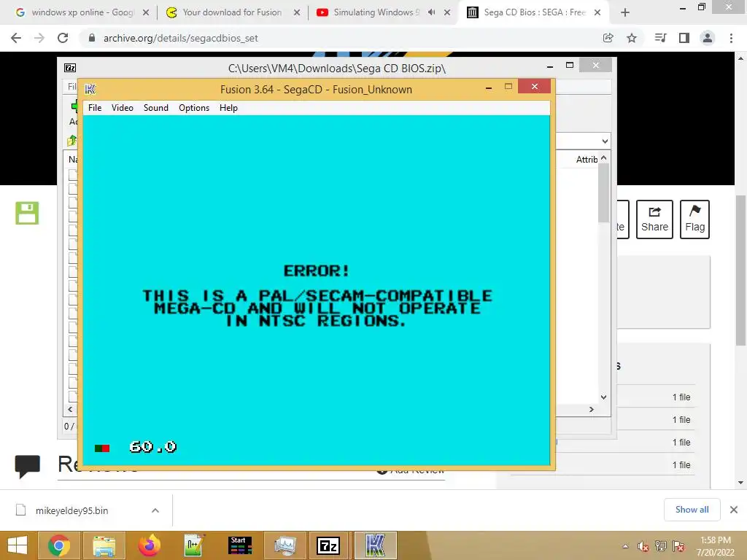The image size is (747, 560).
Task: Open the Sound menu in Fusion
Action: tap(156, 108)
